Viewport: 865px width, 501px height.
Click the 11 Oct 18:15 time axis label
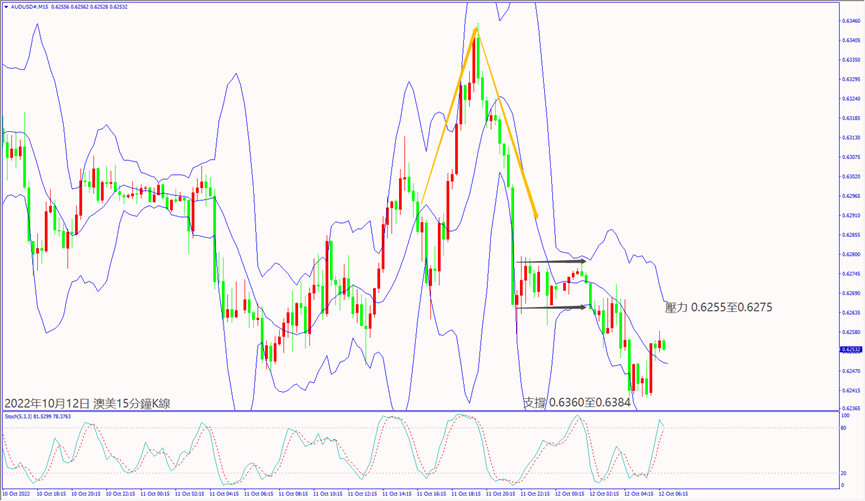tap(465, 494)
